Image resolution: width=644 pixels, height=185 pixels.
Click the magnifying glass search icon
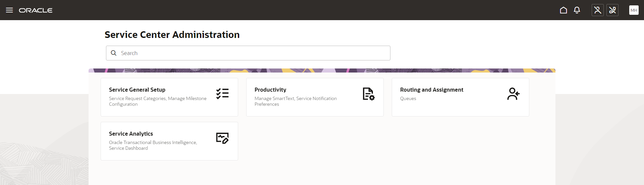tap(114, 53)
